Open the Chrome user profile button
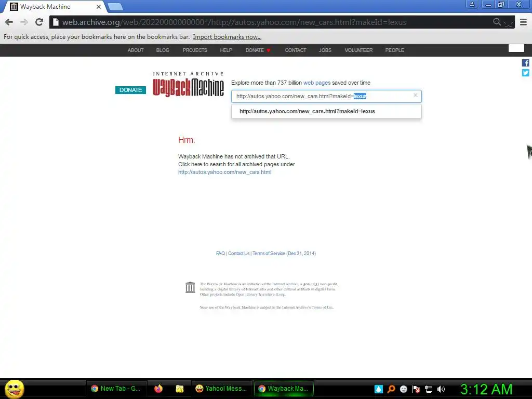The height and width of the screenshot is (399, 532). point(472,4)
